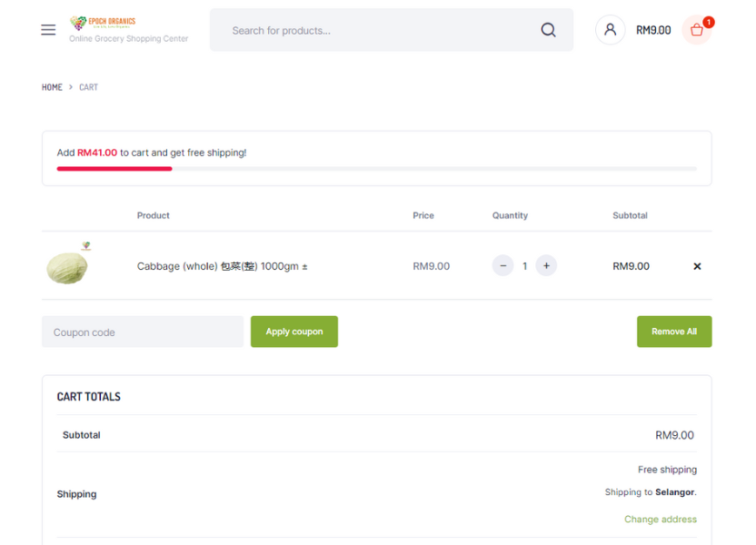Open the user account icon
The height and width of the screenshot is (545, 756).
tap(610, 30)
